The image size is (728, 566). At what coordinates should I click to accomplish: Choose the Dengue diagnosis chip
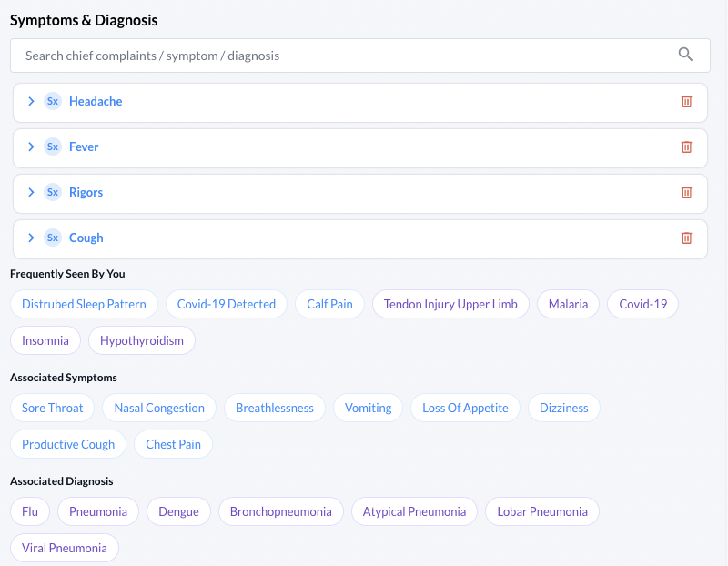click(x=178, y=511)
